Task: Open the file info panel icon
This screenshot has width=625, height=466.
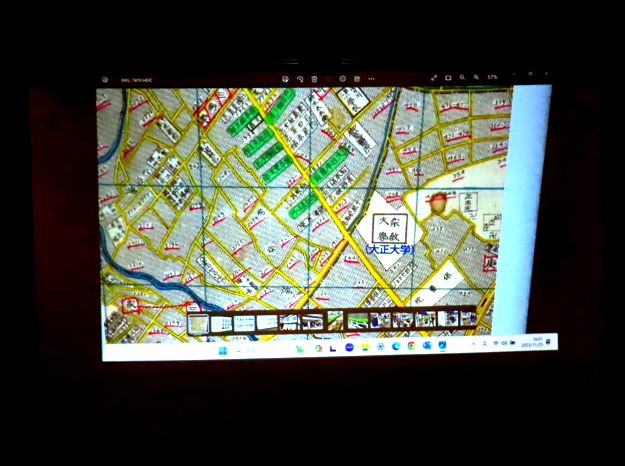Action: (342, 79)
